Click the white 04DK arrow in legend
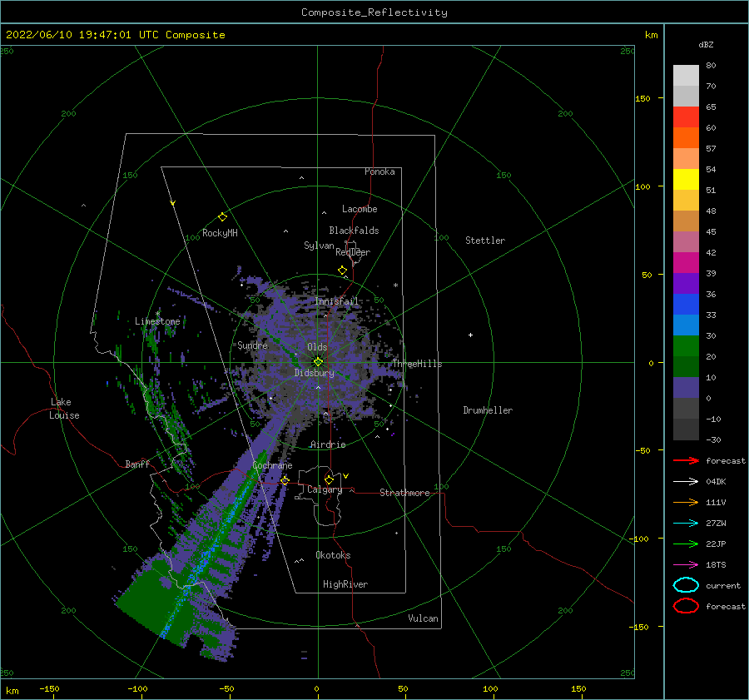 point(686,482)
